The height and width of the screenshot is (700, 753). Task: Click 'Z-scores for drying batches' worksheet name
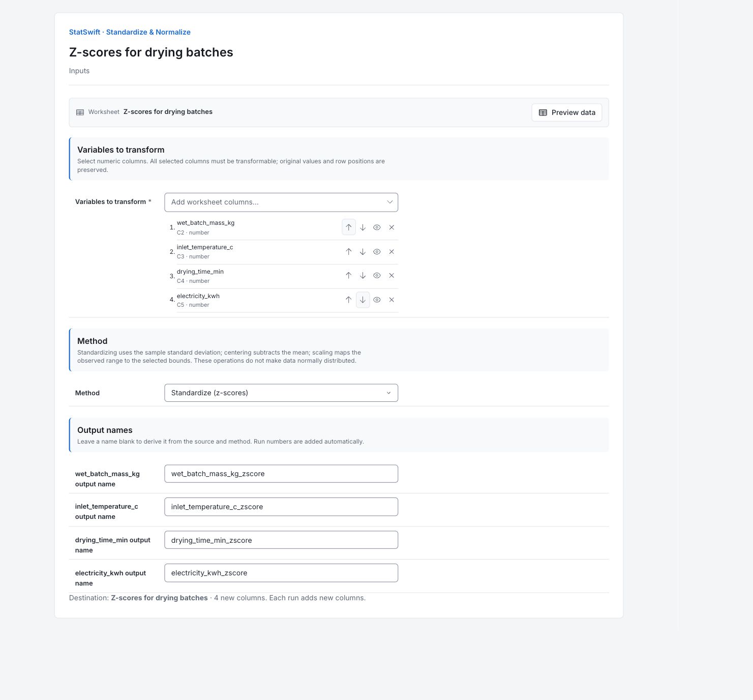point(168,112)
